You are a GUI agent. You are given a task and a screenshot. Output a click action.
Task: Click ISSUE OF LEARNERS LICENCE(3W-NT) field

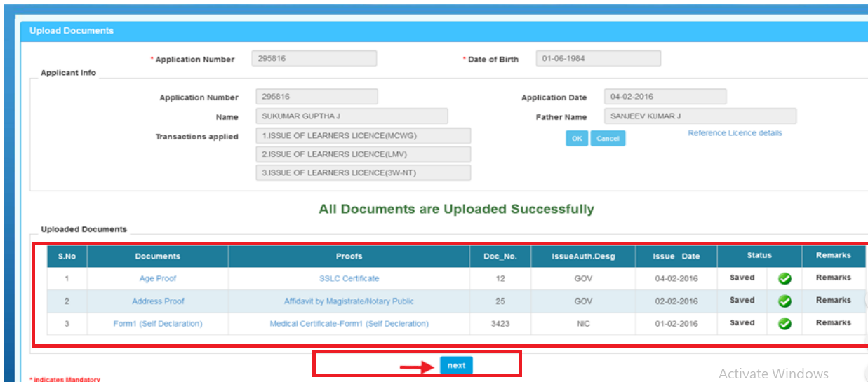pyautogui.click(x=363, y=172)
